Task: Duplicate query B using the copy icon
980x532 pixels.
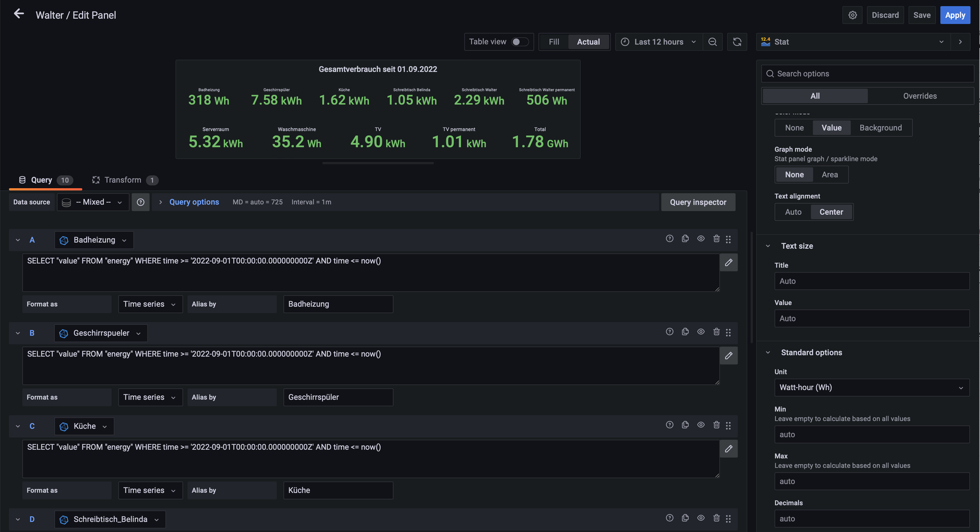Action: pos(685,332)
